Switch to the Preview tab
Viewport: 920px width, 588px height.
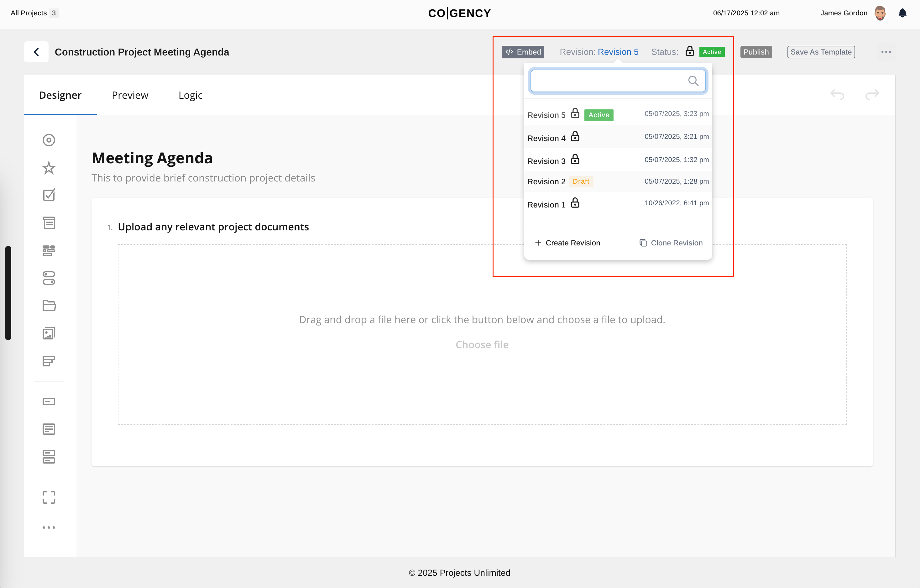130,95
